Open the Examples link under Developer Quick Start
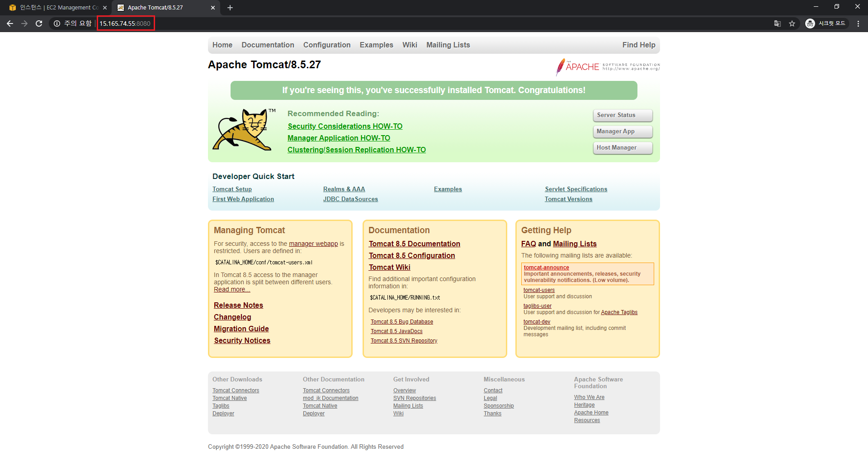The height and width of the screenshot is (470, 868). point(448,189)
